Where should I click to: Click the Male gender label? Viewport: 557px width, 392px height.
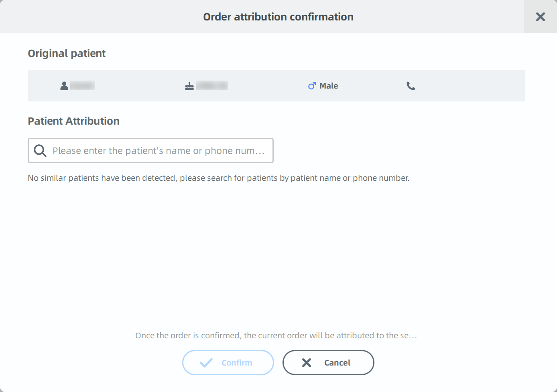coord(329,86)
